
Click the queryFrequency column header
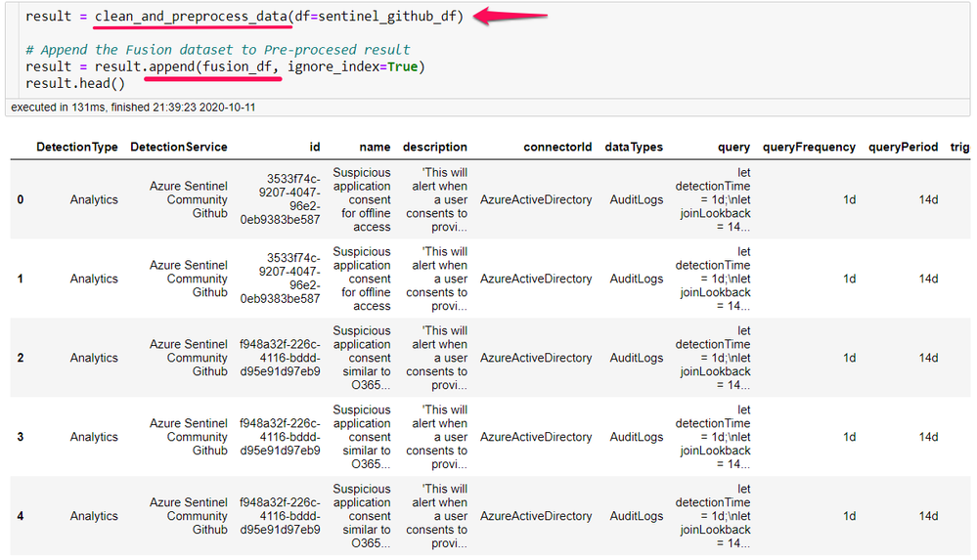pyautogui.click(x=809, y=147)
